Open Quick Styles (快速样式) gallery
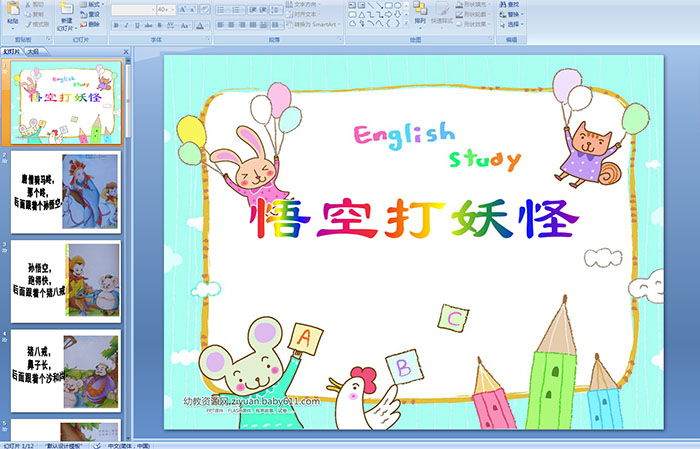The image size is (700, 449). [442, 14]
